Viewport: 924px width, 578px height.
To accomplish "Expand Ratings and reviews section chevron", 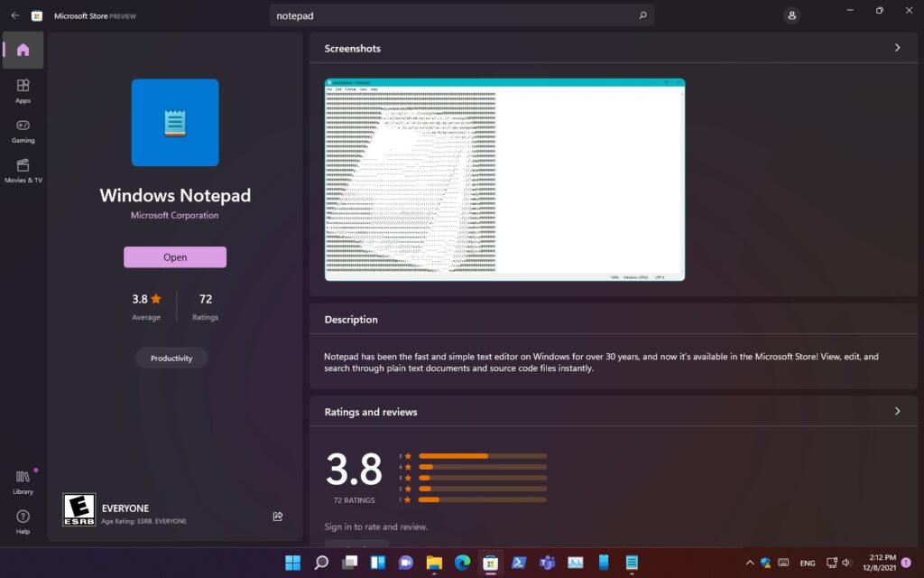I will click(897, 411).
